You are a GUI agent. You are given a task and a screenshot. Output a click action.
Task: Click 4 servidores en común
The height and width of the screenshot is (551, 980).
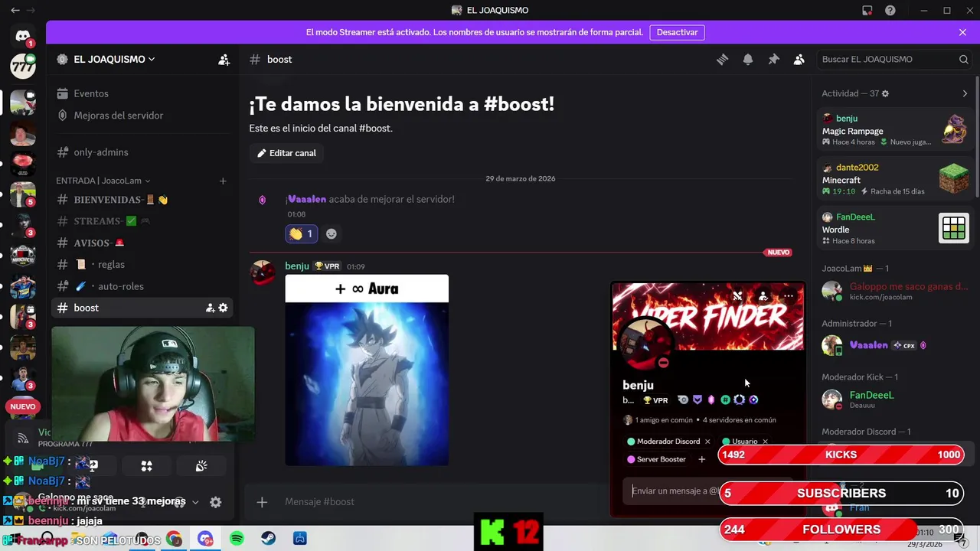(x=739, y=419)
